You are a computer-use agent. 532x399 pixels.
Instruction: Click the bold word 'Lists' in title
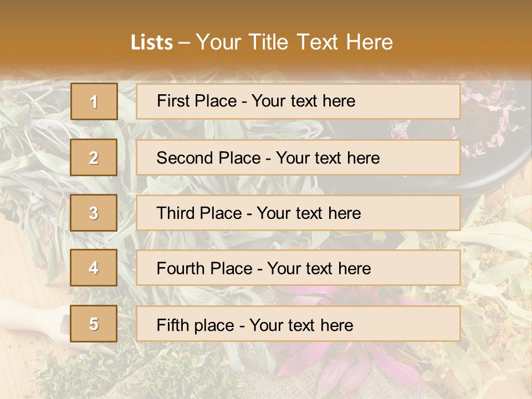(152, 42)
